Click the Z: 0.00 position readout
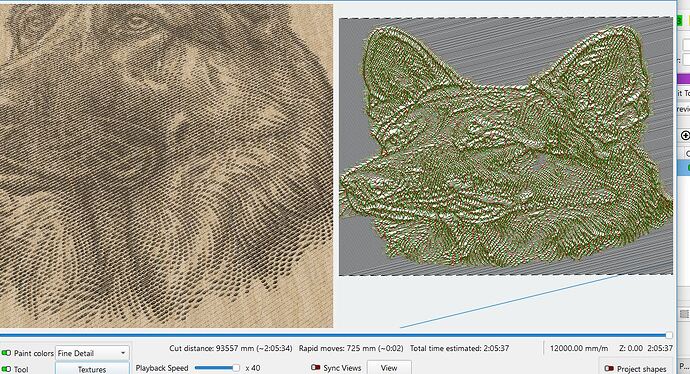690x374 pixels. click(x=631, y=348)
